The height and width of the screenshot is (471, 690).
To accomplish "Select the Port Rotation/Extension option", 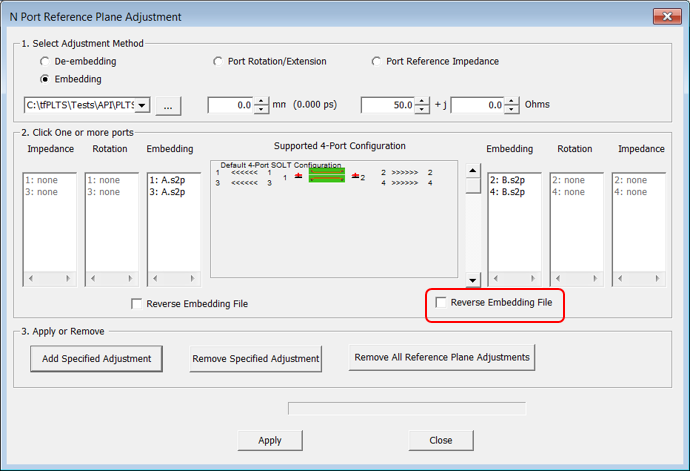I will point(219,62).
